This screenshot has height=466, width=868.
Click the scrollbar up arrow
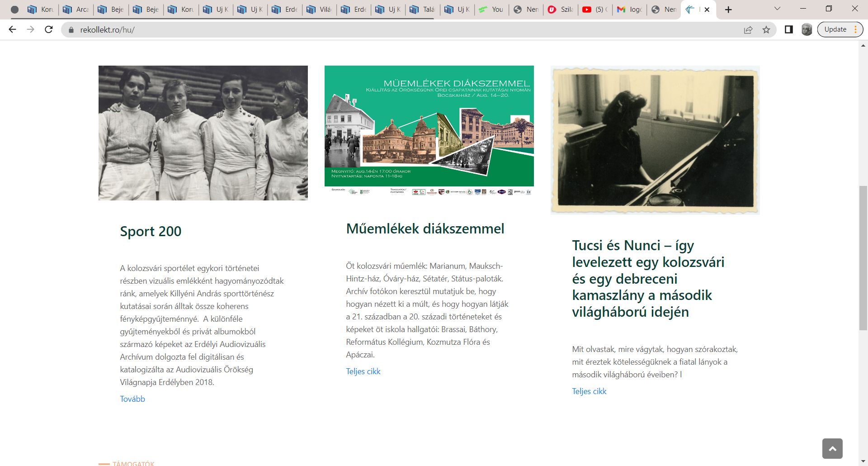[863, 45]
